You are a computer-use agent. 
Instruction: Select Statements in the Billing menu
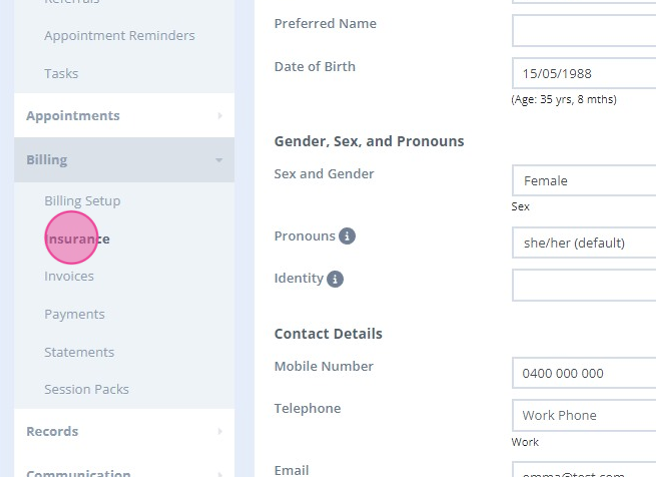click(x=79, y=352)
